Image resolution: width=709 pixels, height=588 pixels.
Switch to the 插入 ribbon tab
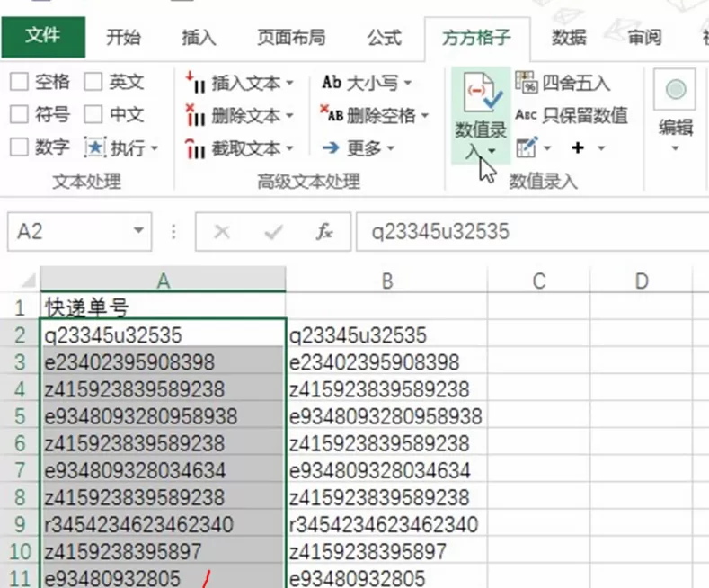(x=198, y=38)
